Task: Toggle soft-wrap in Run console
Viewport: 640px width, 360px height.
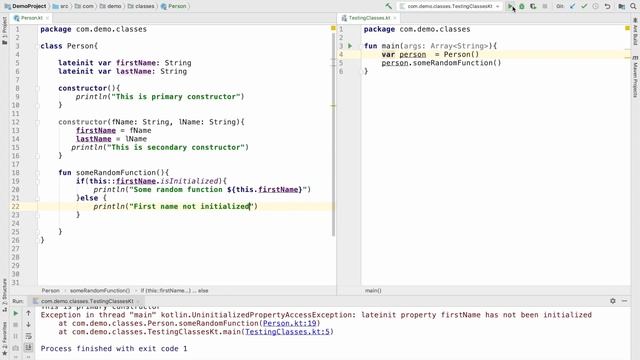Action: pos(28,336)
